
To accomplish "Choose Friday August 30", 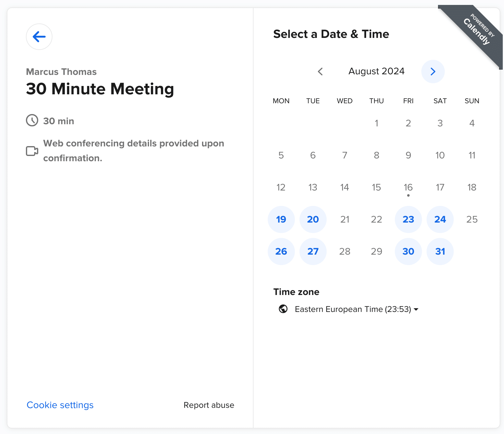I will click(408, 252).
